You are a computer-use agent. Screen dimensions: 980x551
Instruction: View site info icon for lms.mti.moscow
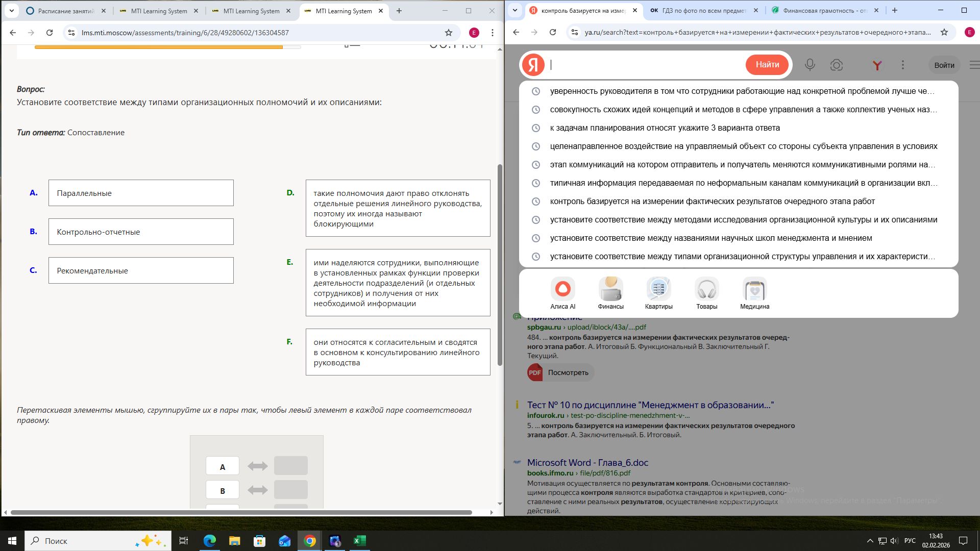coord(71,33)
